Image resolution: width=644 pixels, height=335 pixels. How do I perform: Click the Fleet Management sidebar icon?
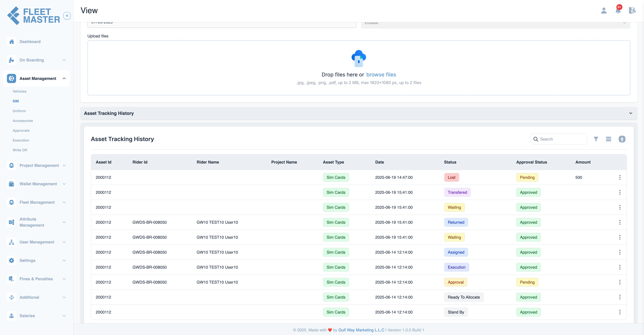[x=12, y=202]
